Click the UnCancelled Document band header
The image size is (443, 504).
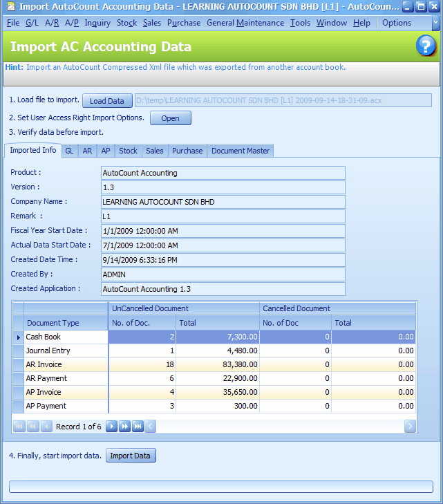click(x=184, y=308)
